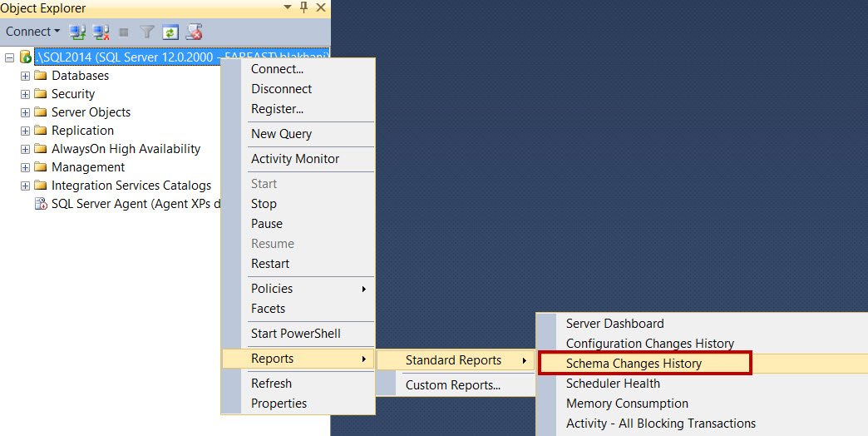Image resolution: width=868 pixels, height=436 pixels.
Task: Click the Integration Services Catalogs folder icon
Action: (41, 185)
